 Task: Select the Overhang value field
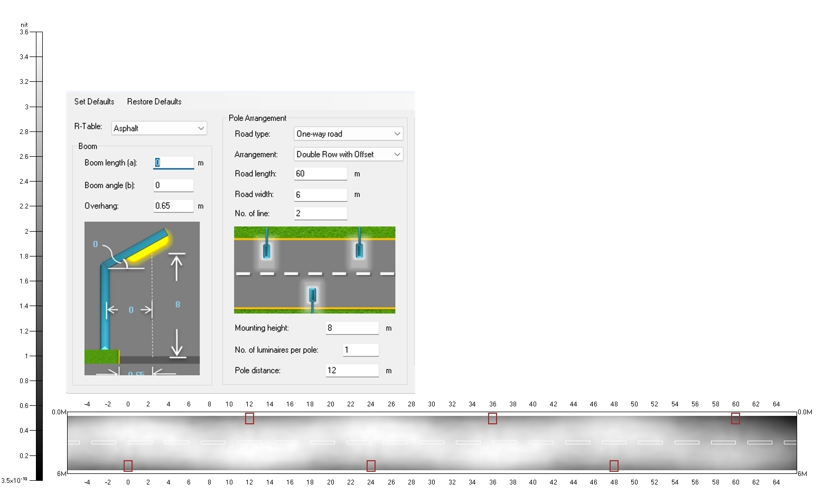point(174,206)
